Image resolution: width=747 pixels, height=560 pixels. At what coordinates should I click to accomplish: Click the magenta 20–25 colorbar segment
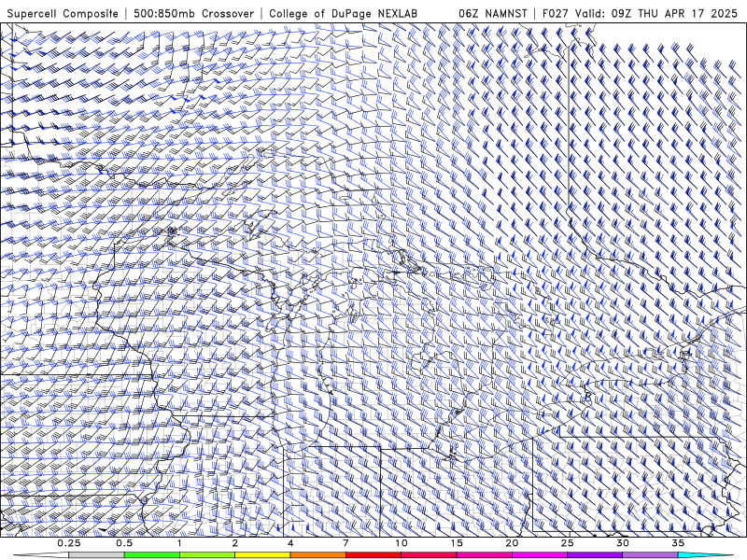click(540, 555)
